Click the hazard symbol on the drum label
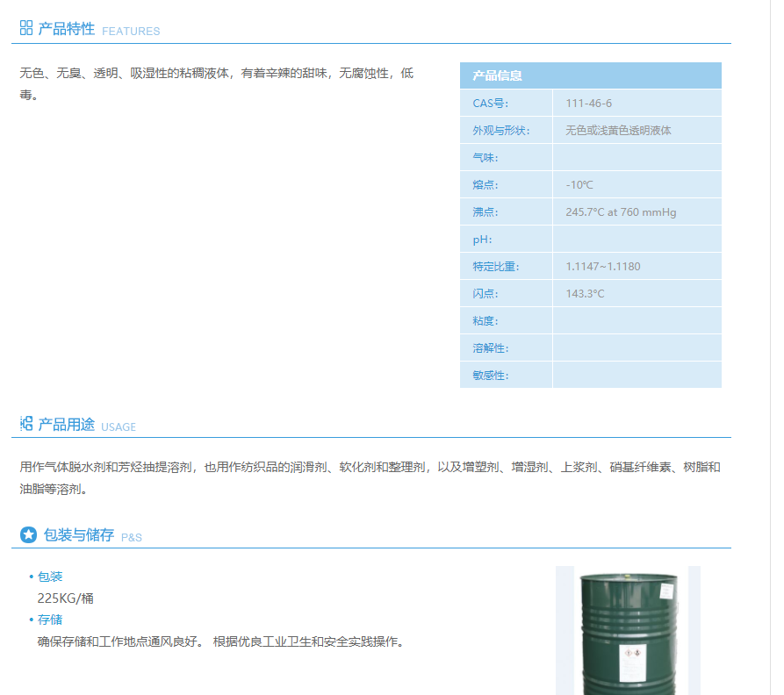The height and width of the screenshot is (695, 784). [x=631, y=654]
